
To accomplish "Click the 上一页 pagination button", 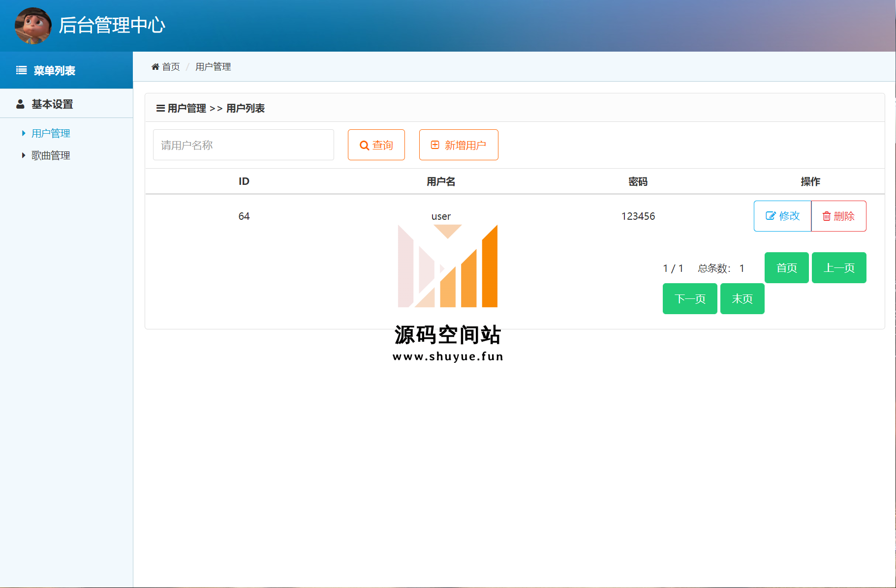I will click(839, 268).
